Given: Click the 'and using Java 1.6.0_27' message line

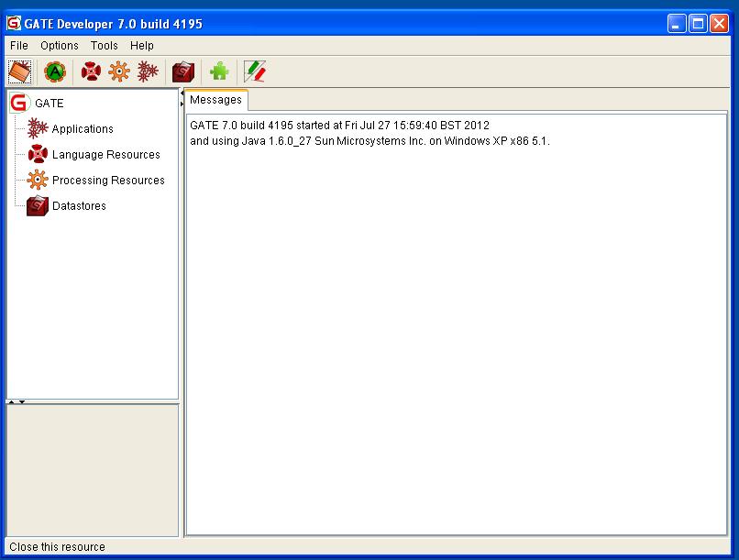Looking at the screenshot, I should 369,141.
